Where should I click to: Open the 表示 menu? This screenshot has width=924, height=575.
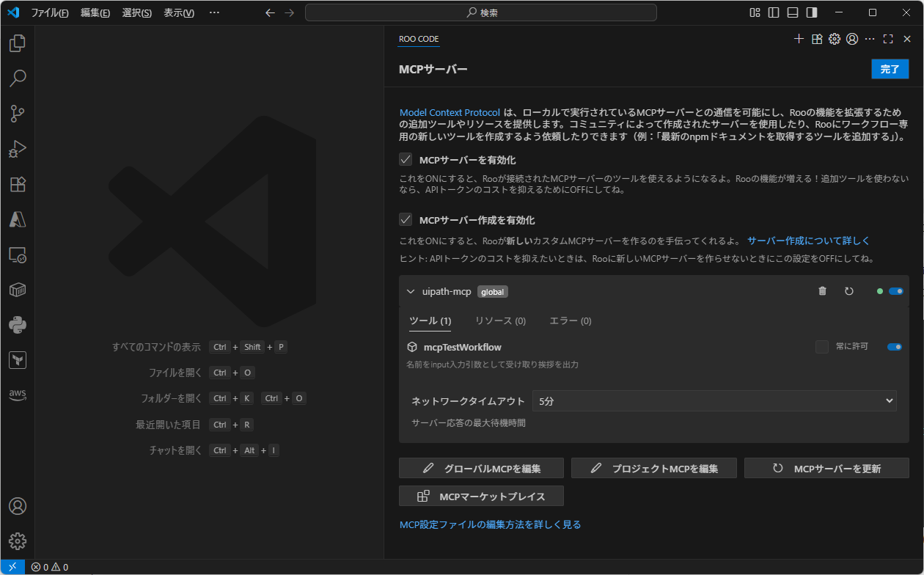[x=179, y=12]
